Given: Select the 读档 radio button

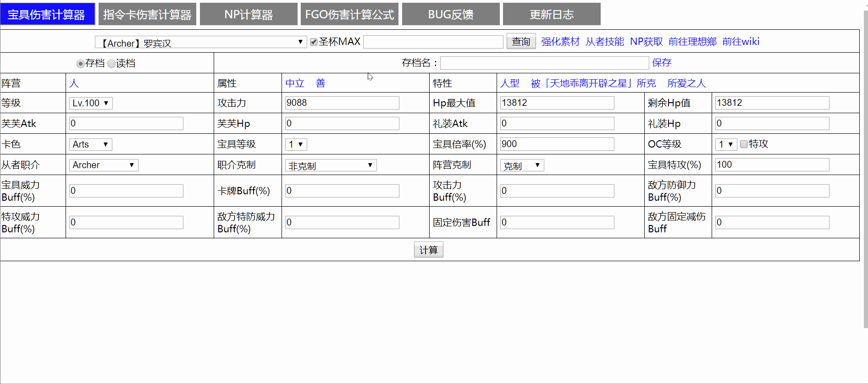Looking at the screenshot, I should pos(111,64).
